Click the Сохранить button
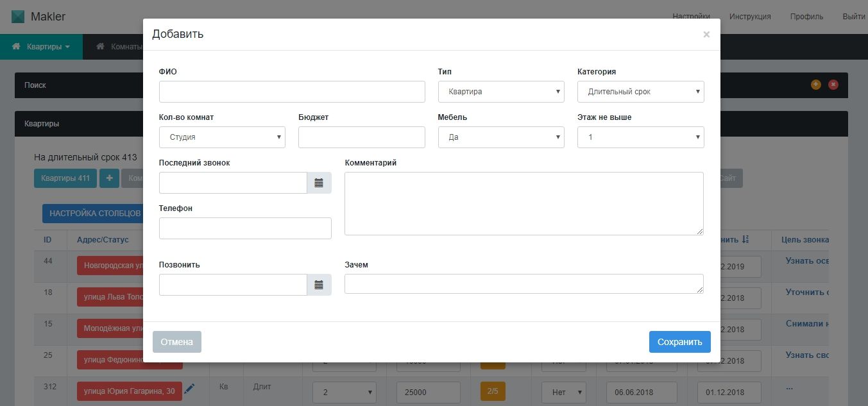This screenshot has height=406, width=868. [x=679, y=342]
